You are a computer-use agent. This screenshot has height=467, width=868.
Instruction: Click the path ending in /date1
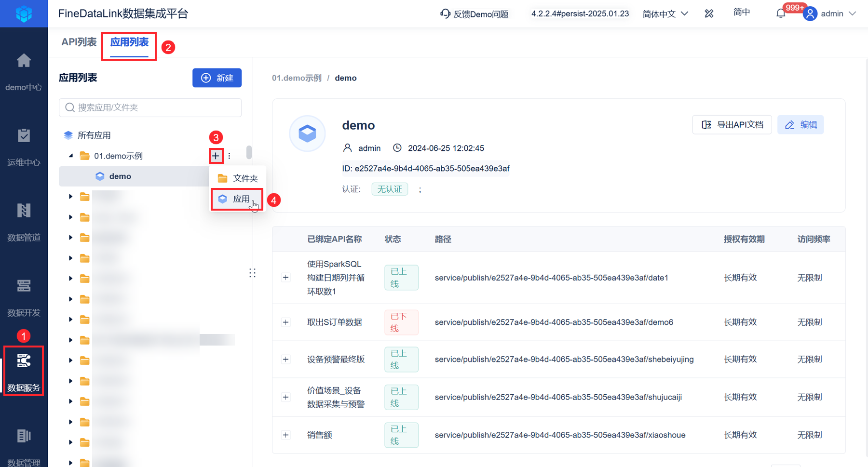552,278
